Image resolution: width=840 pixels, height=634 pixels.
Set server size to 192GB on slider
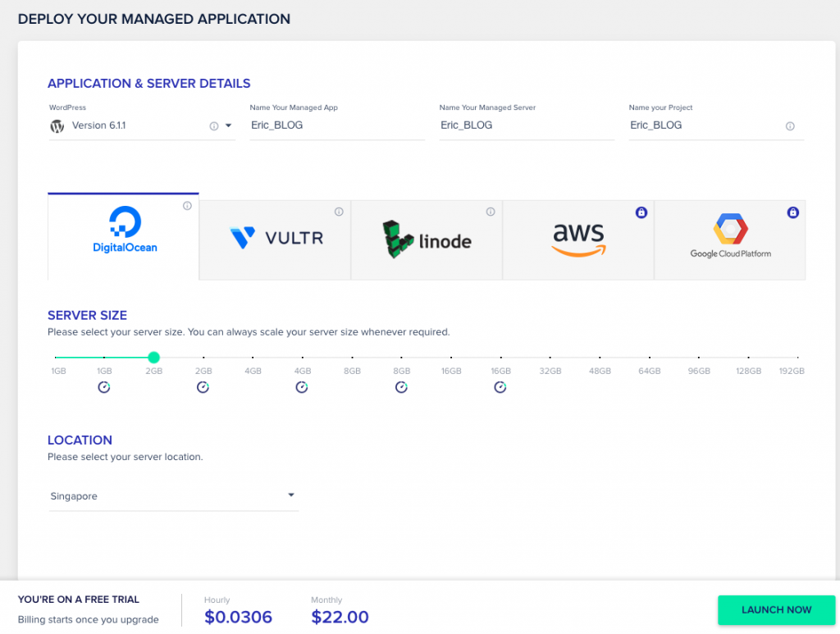797,357
